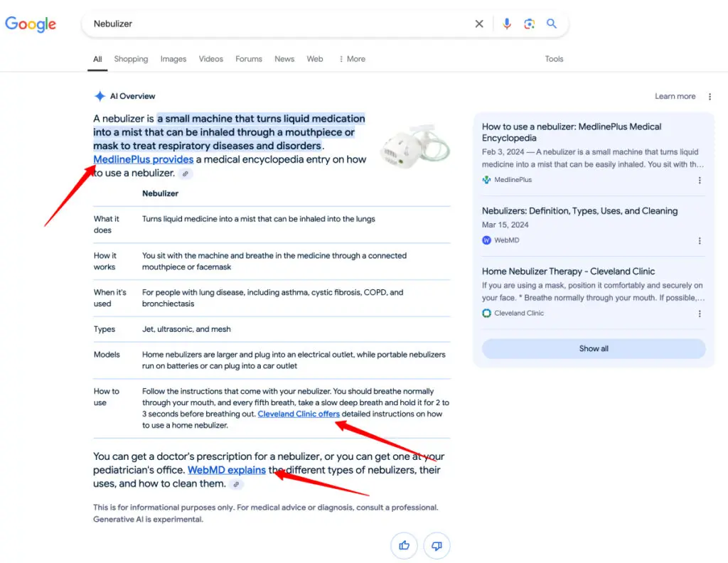Switch to the Shopping tab
The height and width of the screenshot is (563, 728).
point(131,59)
